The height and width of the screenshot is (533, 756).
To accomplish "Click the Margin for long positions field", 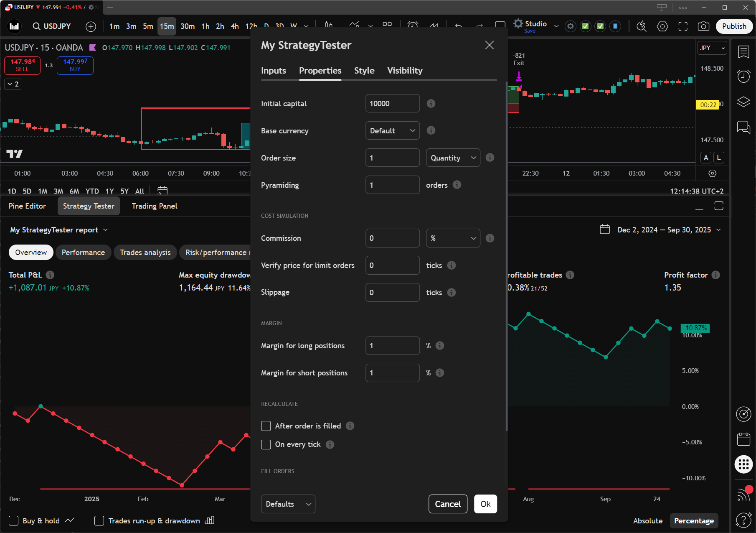I will tap(393, 345).
